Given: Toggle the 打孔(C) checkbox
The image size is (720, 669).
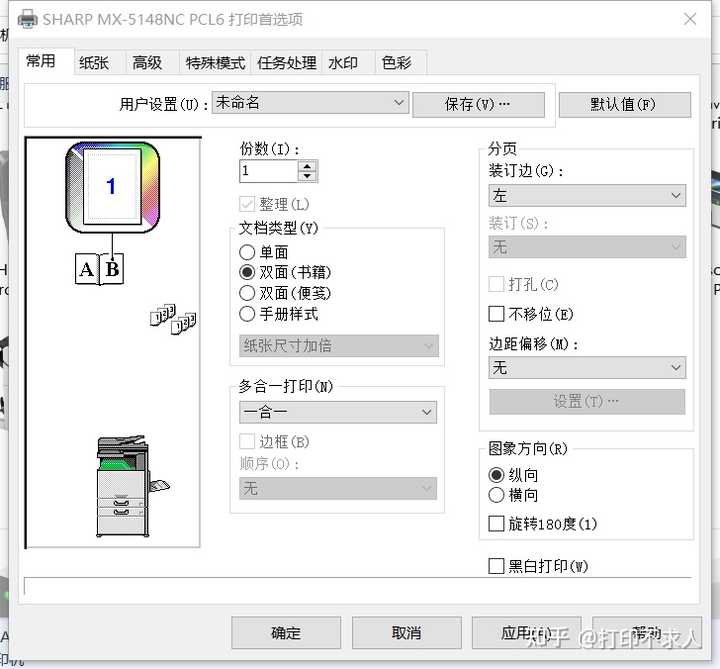Looking at the screenshot, I should (496, 284).
